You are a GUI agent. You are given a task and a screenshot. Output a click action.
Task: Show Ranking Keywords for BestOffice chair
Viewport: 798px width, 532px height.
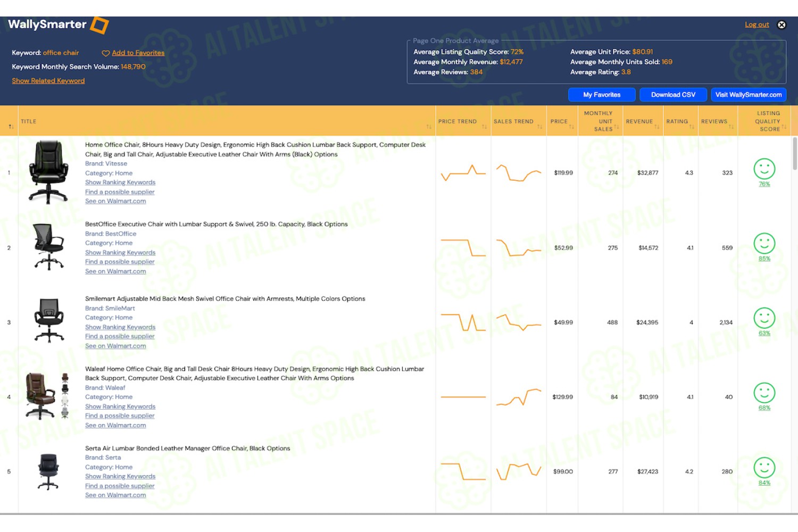pos(120,253)
